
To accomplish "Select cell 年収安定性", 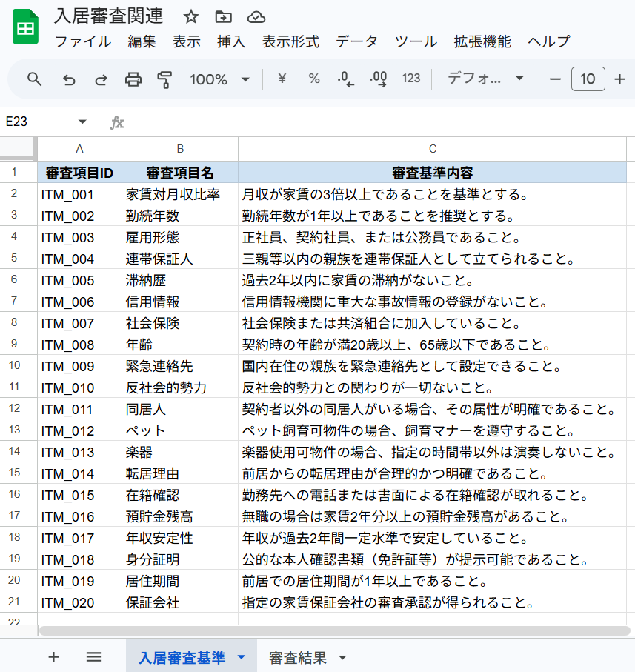I will (180, 538).
